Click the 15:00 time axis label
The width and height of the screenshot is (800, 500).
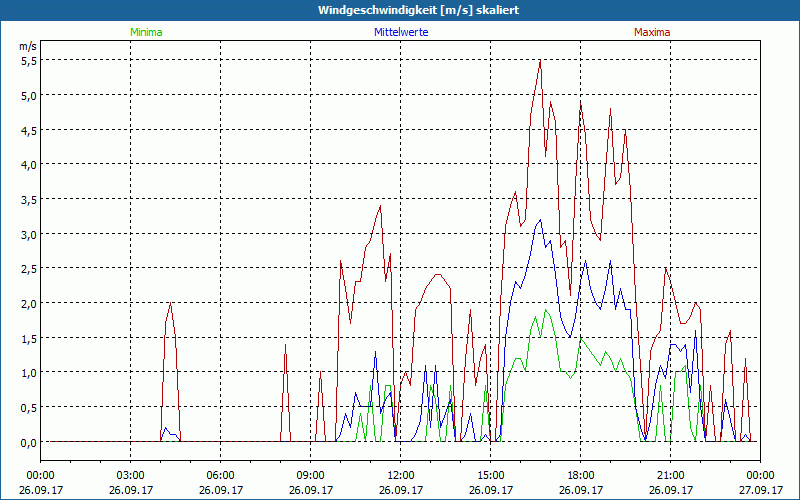point(490,476)
